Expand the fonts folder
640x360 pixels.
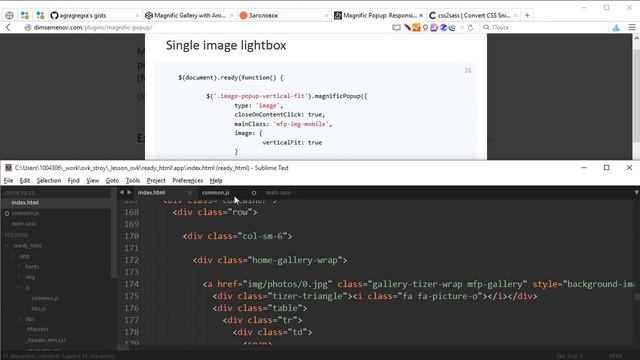pyautogui.click(x=19, y=267)
